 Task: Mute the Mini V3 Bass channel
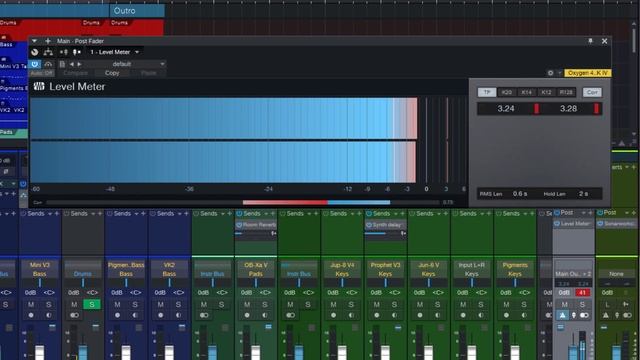pyautogui.click(x=31, y=304)
